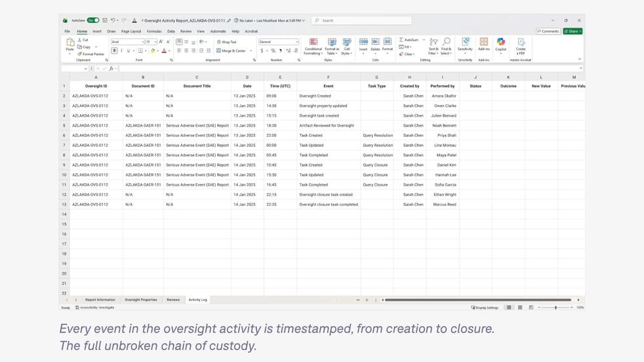Switch to the Insert ribbon tab
644x362 pixels.
[97, 31]
